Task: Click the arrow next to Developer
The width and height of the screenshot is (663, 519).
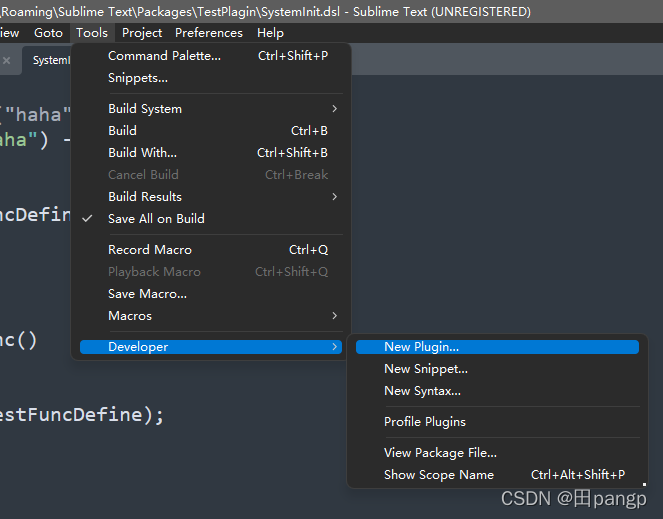Action: [x=334, y=347]
